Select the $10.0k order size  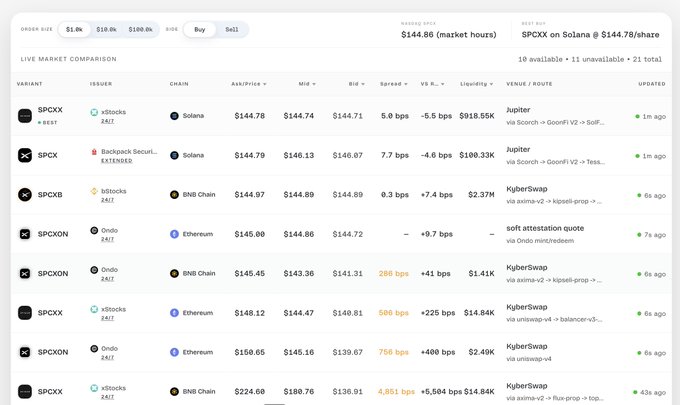pyautogui.click(x=106, y=29)
